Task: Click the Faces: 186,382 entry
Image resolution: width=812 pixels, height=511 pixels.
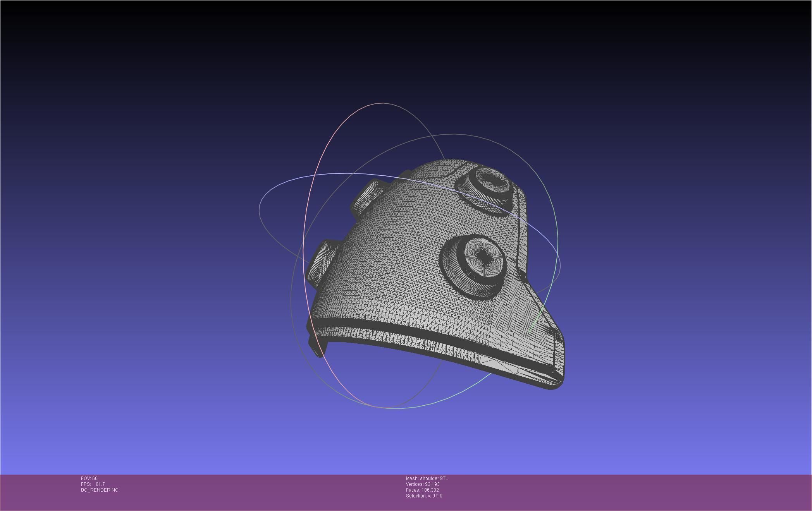Action: click(422, 490)
